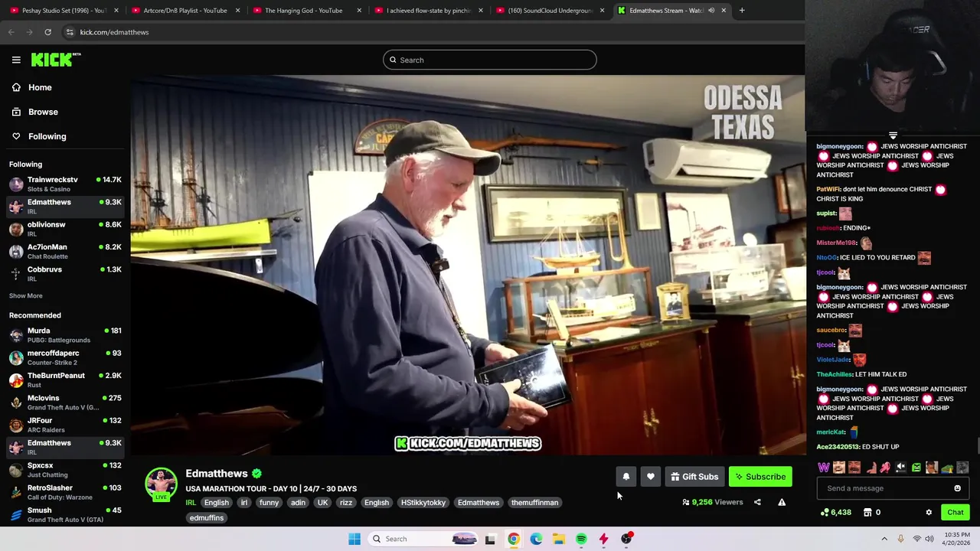Viewport: 980px width, 551px height.
Task: Click the Gift Subs button
Action: click(694, 477)
